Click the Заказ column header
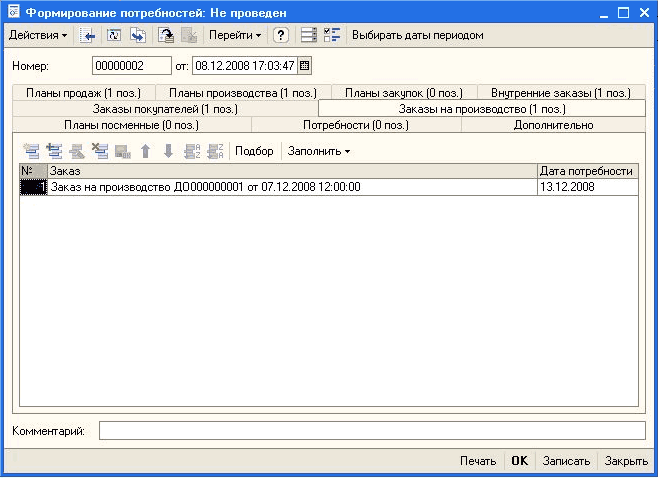 point(292,171)
